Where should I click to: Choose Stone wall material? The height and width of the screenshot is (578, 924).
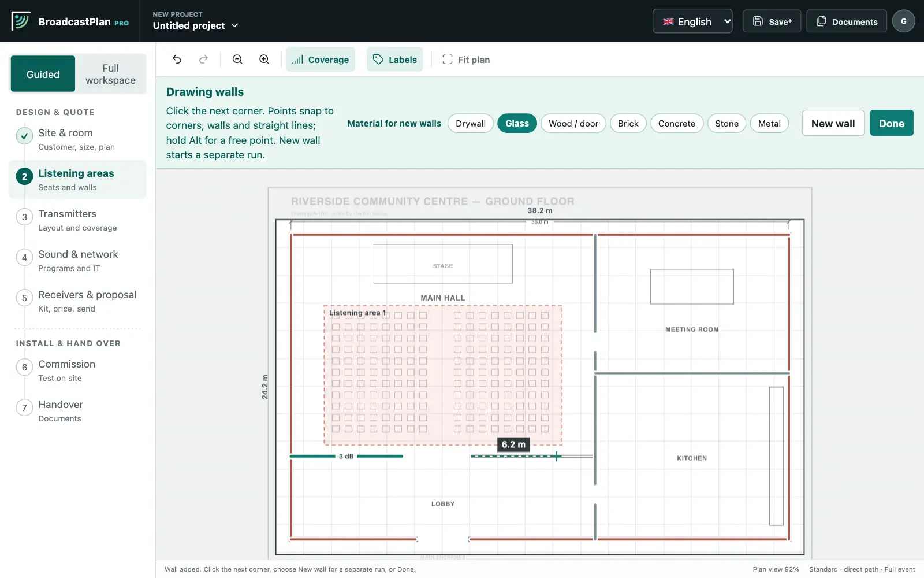[x=726, y=123]
